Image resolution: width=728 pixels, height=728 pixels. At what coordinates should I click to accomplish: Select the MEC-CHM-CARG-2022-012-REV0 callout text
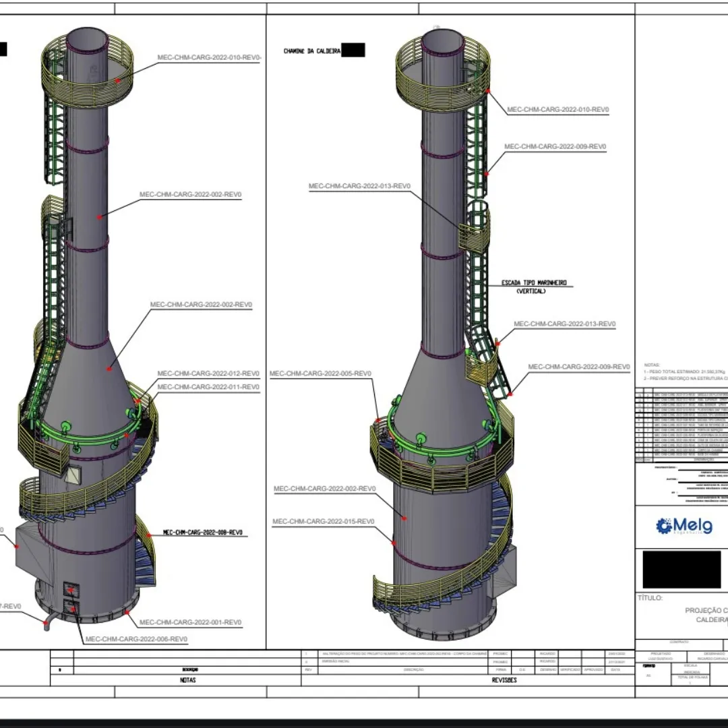point(208,373)
